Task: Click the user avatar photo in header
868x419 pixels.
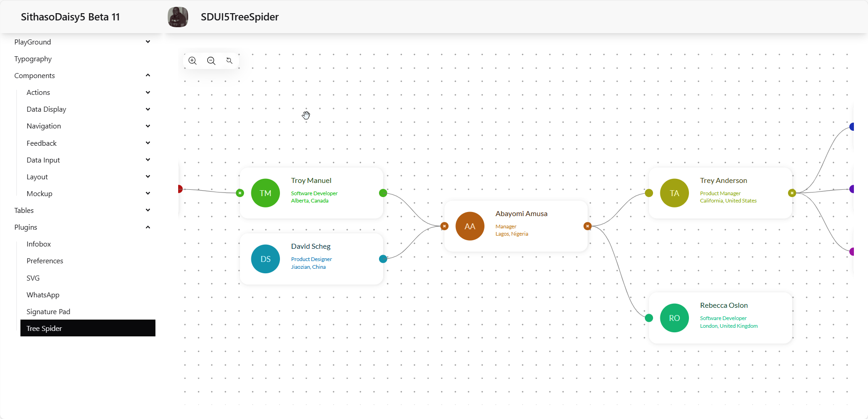Action: 178,17
